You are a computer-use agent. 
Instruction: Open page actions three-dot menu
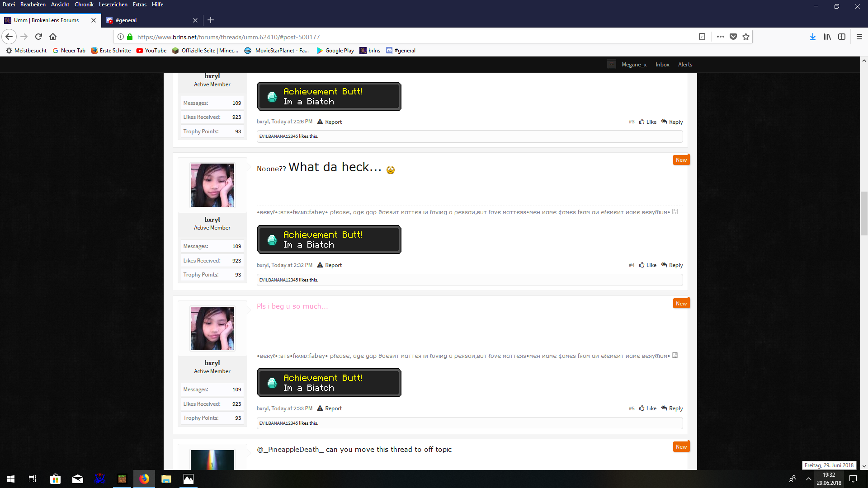point(721,37)
